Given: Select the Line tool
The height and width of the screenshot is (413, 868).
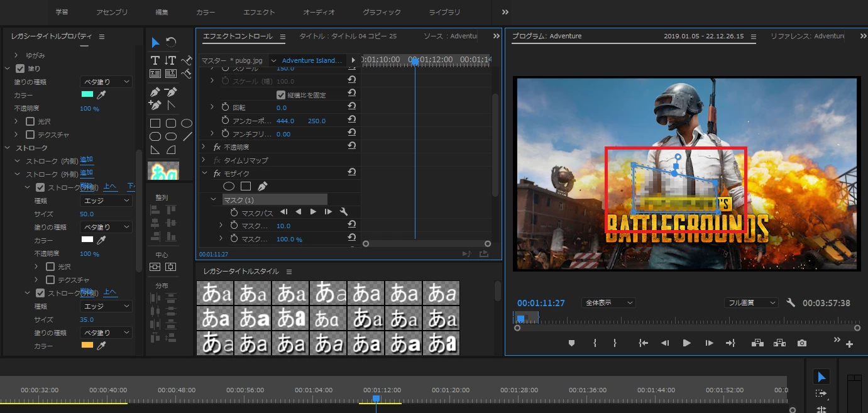Looking at the screenshot, I should [x=187, y=136].
